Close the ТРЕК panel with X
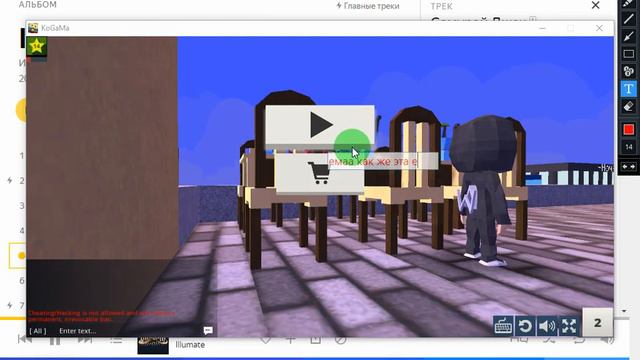 tap(596, 5)
